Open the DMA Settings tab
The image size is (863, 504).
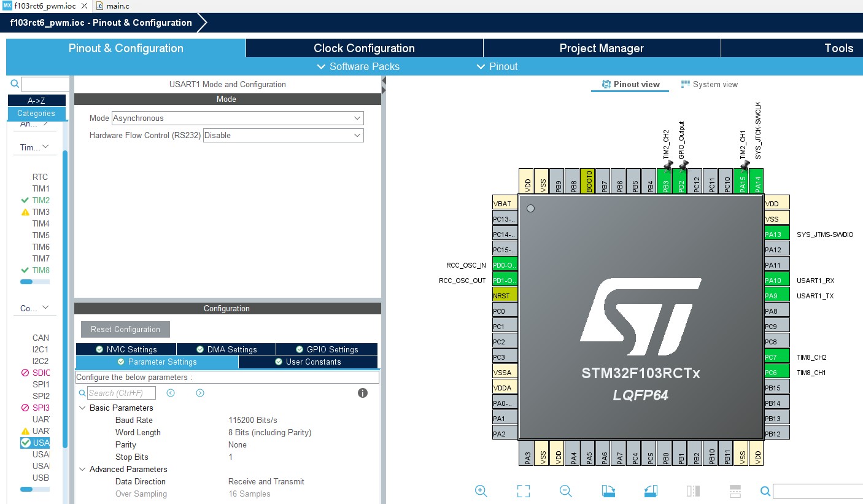click(x=226, y=349)
